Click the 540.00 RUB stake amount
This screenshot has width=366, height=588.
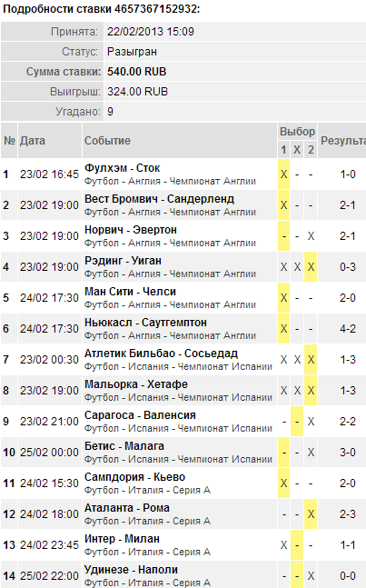pyautogui.click(x=137, y=72)
